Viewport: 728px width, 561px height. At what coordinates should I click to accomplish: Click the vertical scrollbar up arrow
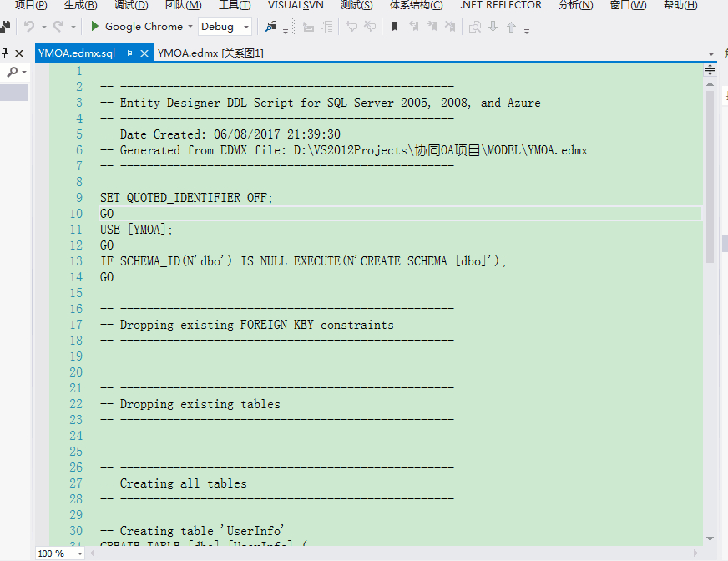point(710,84)
